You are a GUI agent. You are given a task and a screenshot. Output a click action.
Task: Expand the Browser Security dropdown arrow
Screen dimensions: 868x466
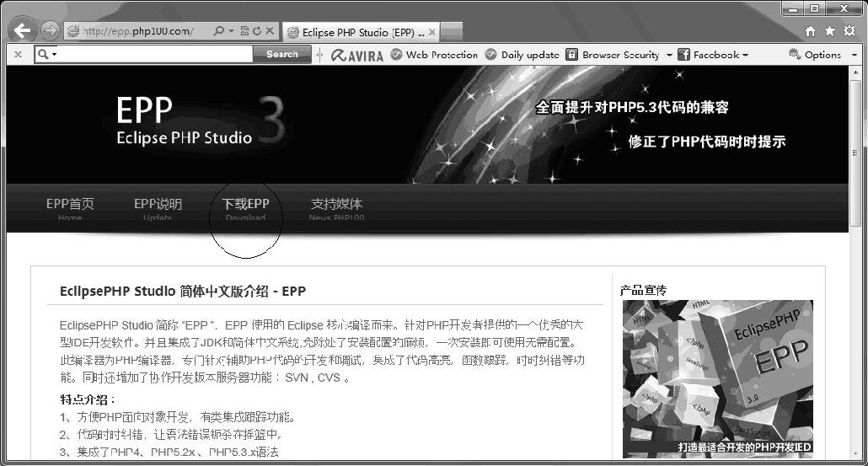point(669,55)
